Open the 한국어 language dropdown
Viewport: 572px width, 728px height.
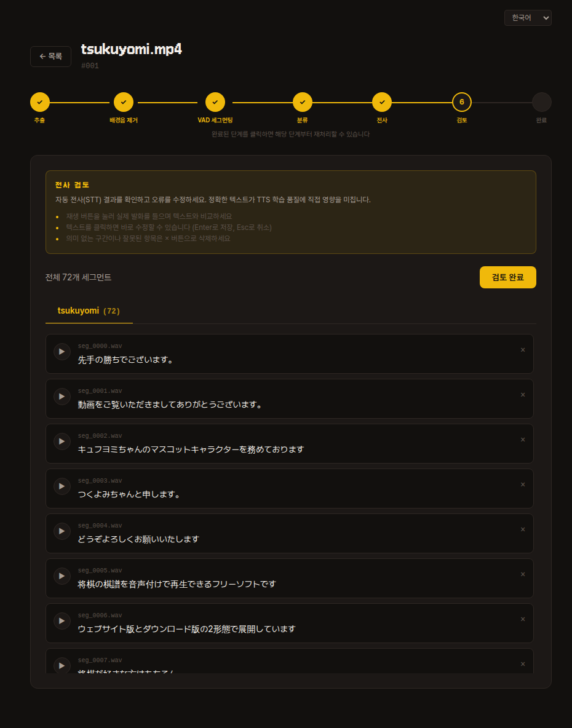[527, 18]
